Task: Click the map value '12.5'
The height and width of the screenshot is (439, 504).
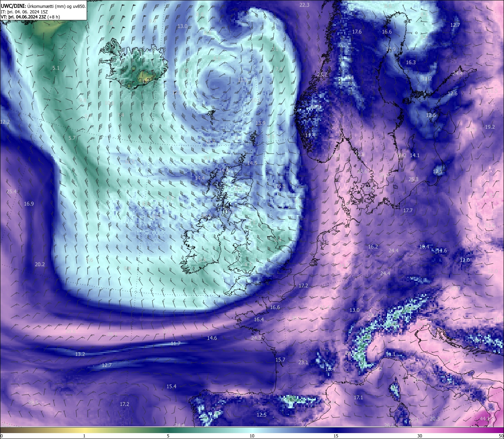Action: pyautogui.click(x=261, y=415)
